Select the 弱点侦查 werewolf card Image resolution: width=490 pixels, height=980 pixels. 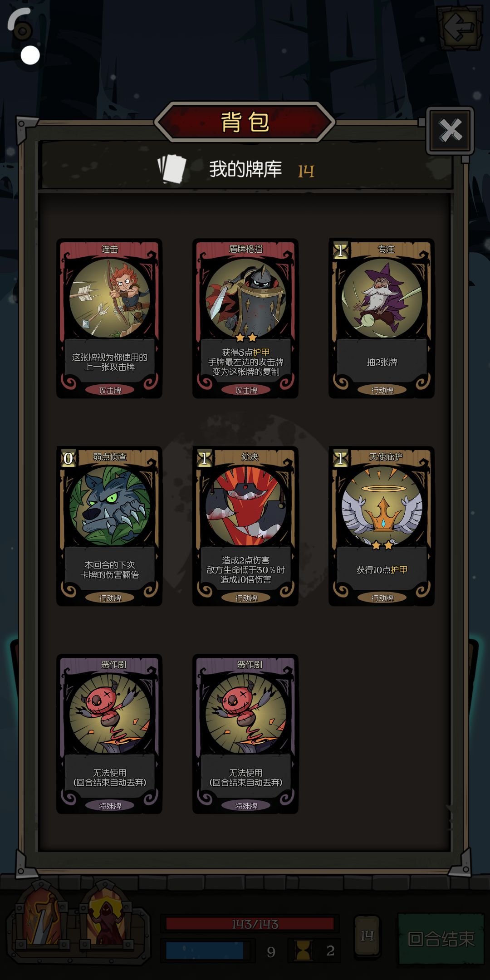point(109,526)
